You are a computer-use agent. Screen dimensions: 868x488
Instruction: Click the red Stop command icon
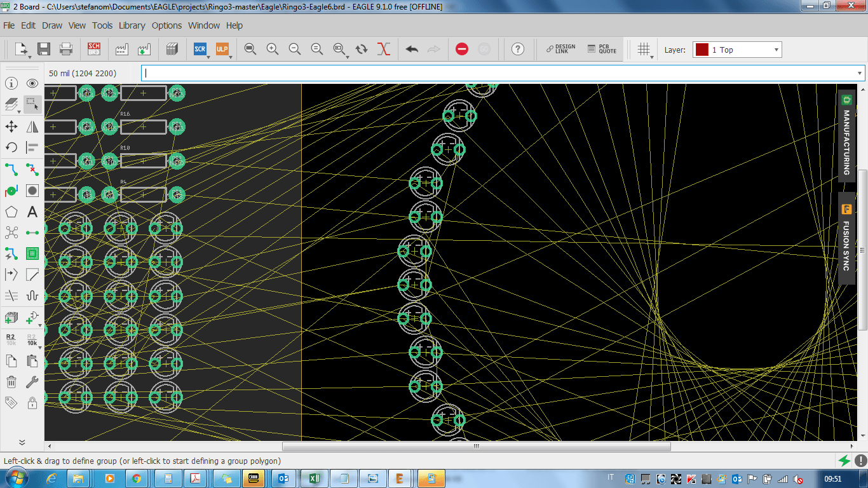(462, 49)
